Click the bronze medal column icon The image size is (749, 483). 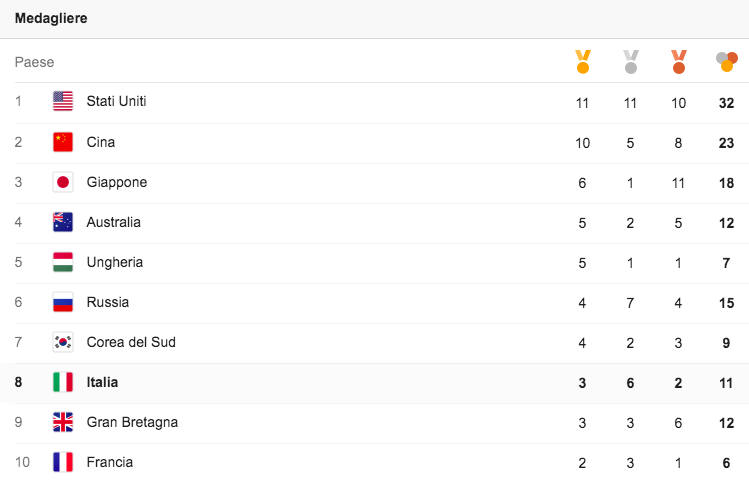pos(679,62)
